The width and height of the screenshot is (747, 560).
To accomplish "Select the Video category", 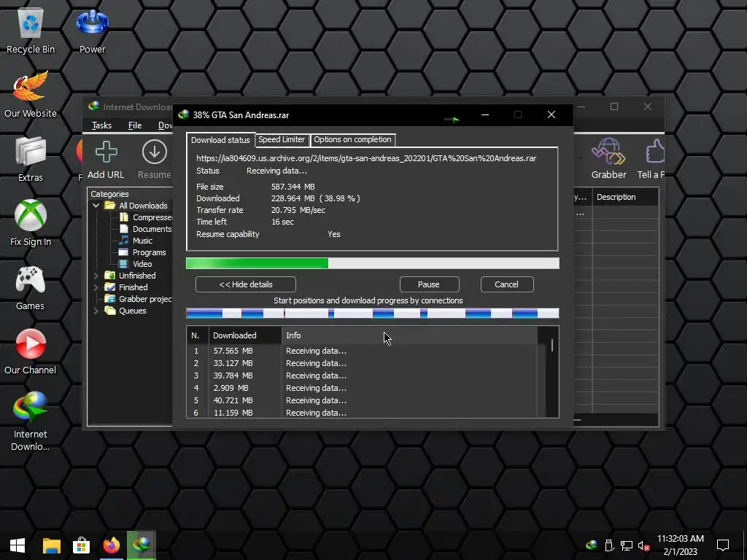I will tap(136, 264).
